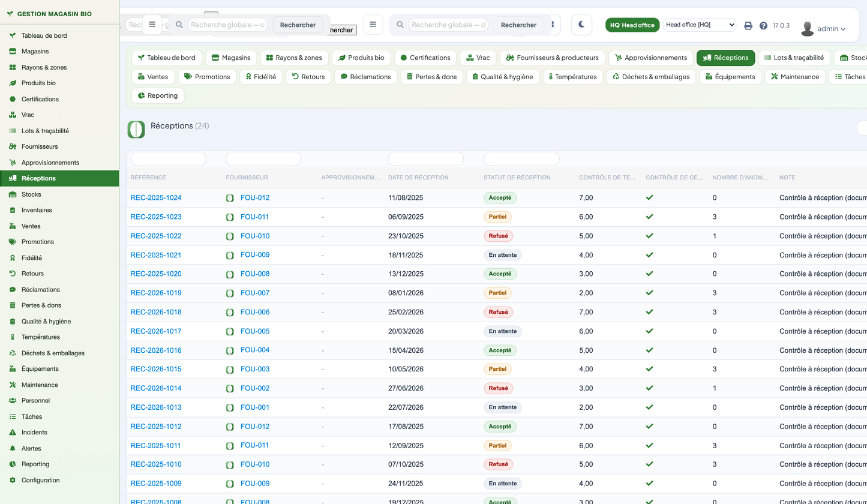Open Incidents in the left sidebar
Image resolution: width=867 pixels, height=504 pixels.
coord(59,432)
